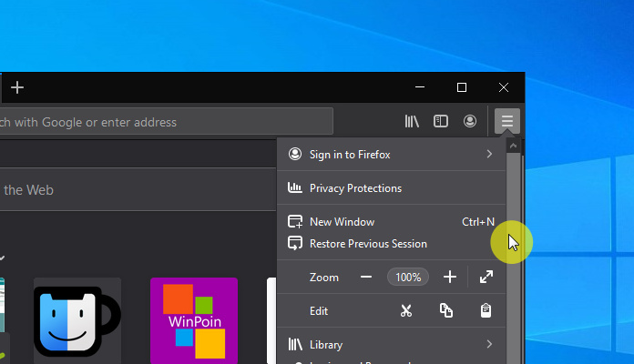
Task: Click the search the Web box
Action: [x=138, y=189]
